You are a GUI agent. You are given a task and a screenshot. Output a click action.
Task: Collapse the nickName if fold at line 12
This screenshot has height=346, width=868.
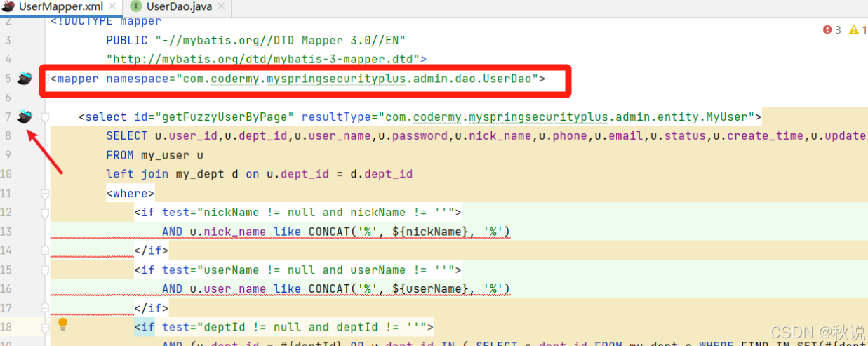[x=45, y=212]
